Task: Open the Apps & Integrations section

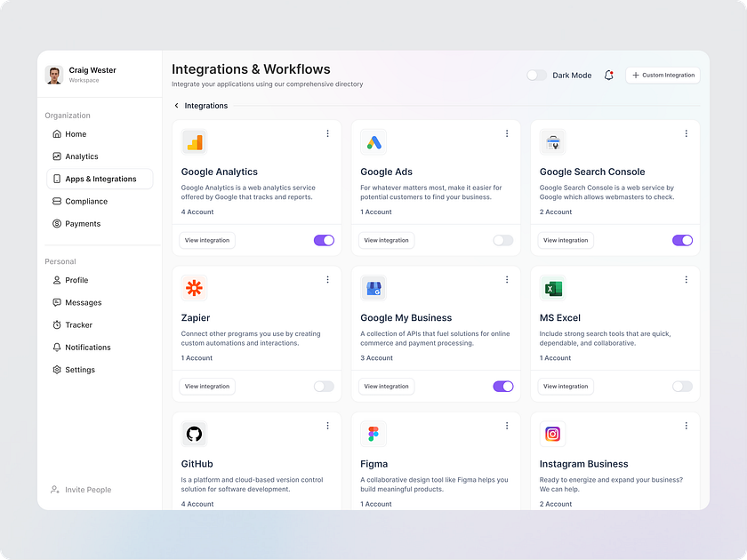Action: [100, 178]
